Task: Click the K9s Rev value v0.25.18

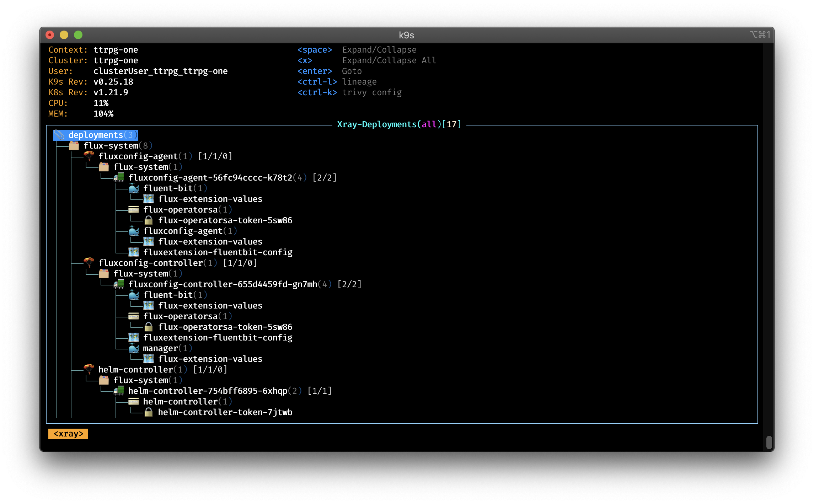Action: (113, 82)
